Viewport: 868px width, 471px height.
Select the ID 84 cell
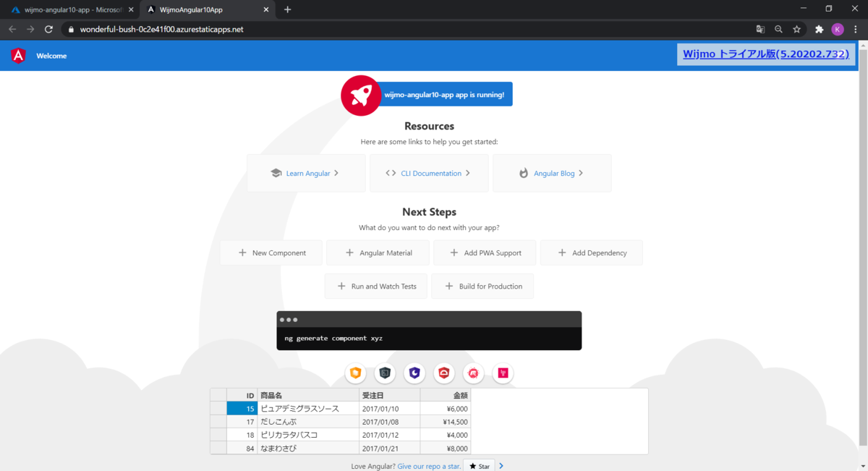(x=242, y=448)
